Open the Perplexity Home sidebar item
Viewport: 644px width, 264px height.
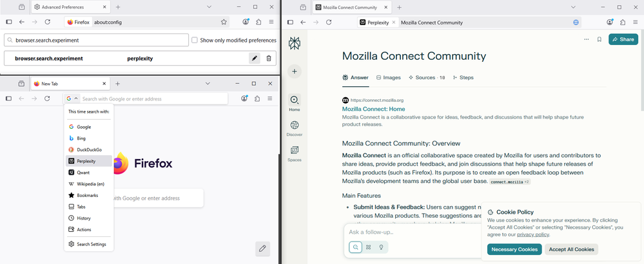pos(294,103)
